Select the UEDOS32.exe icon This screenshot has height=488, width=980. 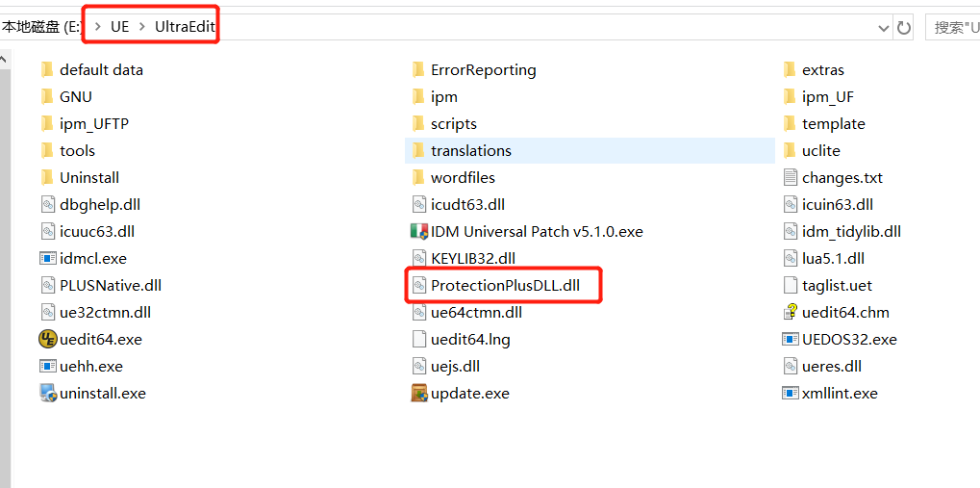click(x=791, y=340)
